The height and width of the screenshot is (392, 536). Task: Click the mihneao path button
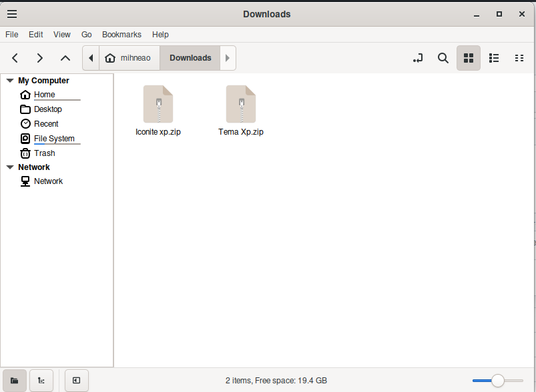click(129, 58)
